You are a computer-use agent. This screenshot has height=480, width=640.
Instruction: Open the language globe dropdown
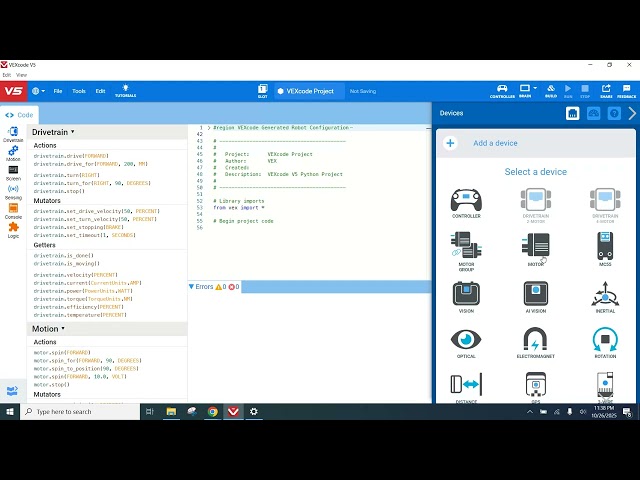[38, 91]
